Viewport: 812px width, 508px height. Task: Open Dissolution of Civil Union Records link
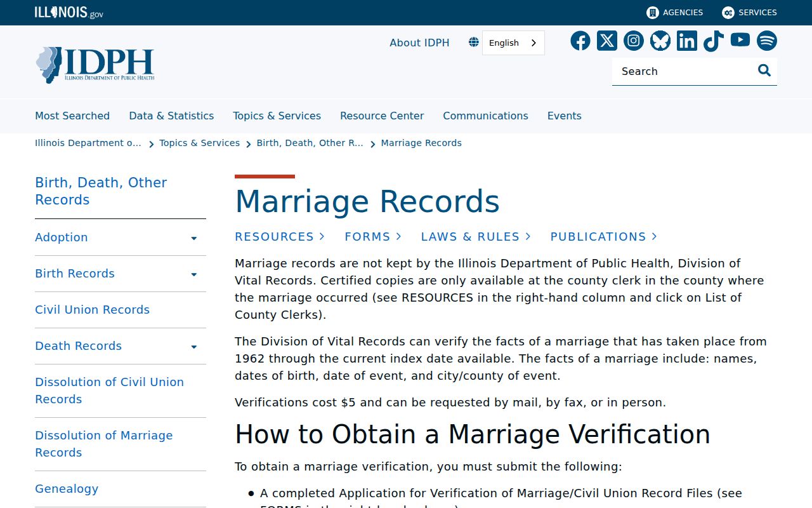point(110,391)
